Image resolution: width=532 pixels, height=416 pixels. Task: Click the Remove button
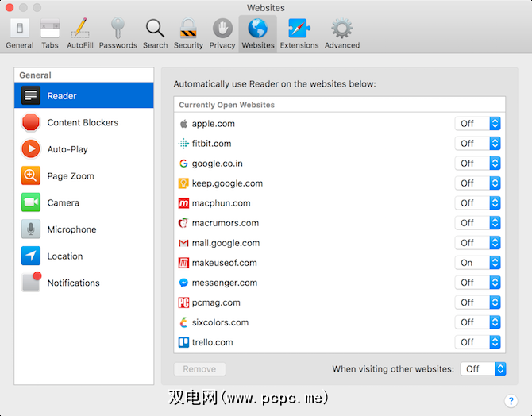pyautogui.click(x=199, y=369)
